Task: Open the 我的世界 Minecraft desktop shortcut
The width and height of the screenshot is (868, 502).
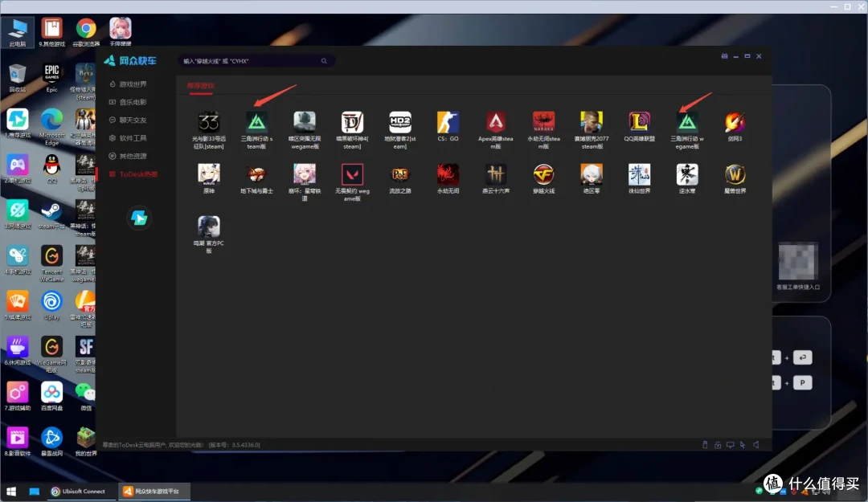Action: click(x=86, y=441)
